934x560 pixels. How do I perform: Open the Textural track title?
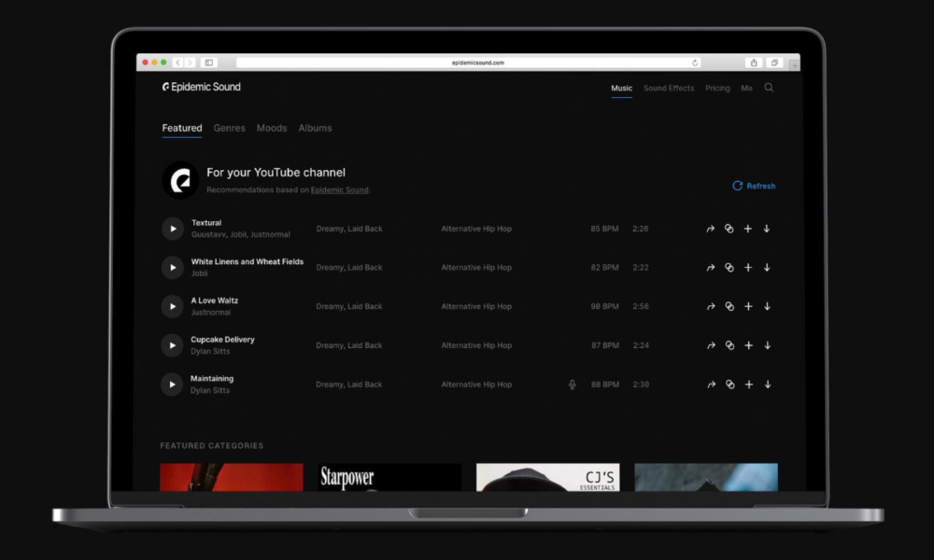[206, 222]
